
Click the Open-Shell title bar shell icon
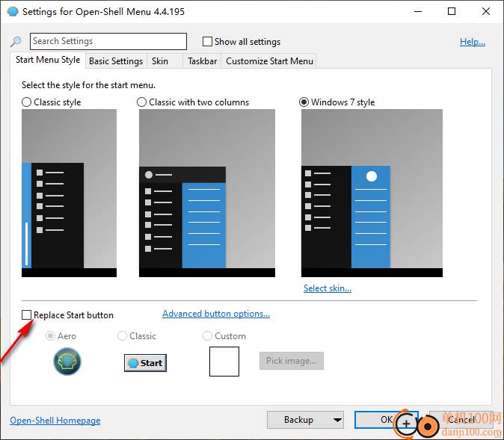click(13, 12)
